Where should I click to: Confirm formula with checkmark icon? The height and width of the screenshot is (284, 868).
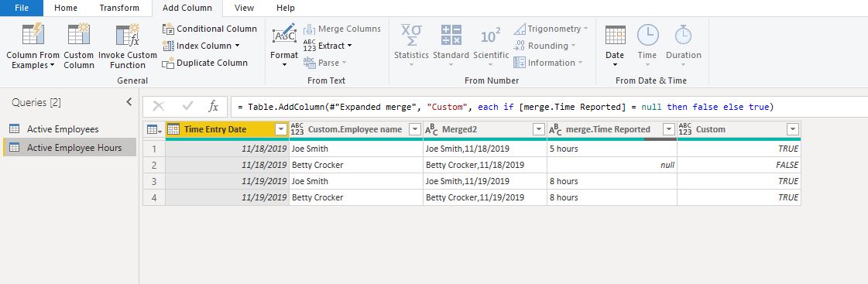point(187,106)
